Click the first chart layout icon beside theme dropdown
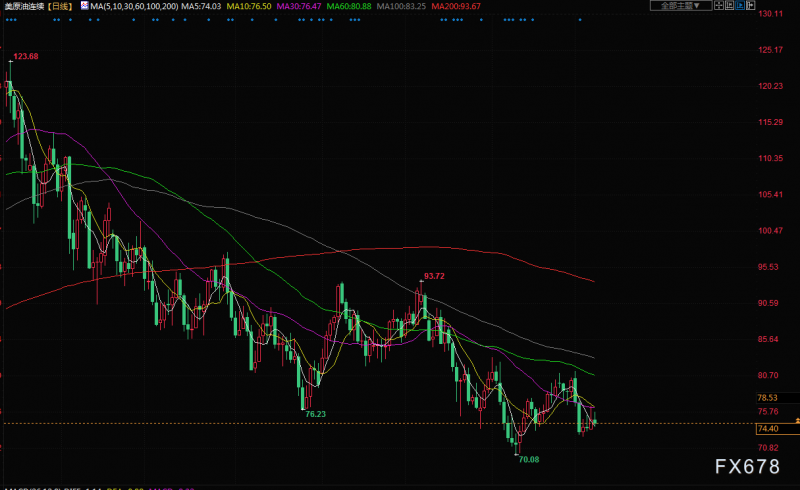This screenshot has height=490, width=800. [719, 6]
